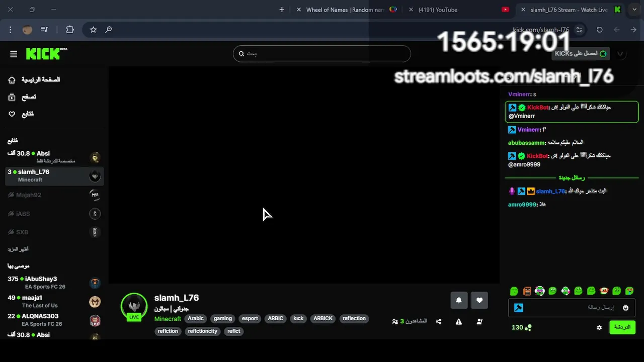644x362 pixels.
Task: Open the browser profile avatar
Action: point(27,30)
